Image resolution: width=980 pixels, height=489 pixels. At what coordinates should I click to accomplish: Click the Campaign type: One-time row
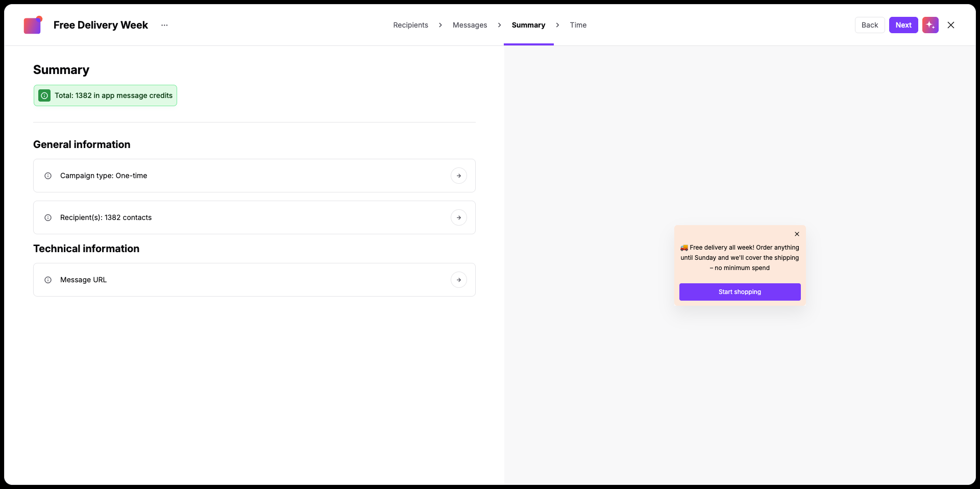[x=254, y=176]
